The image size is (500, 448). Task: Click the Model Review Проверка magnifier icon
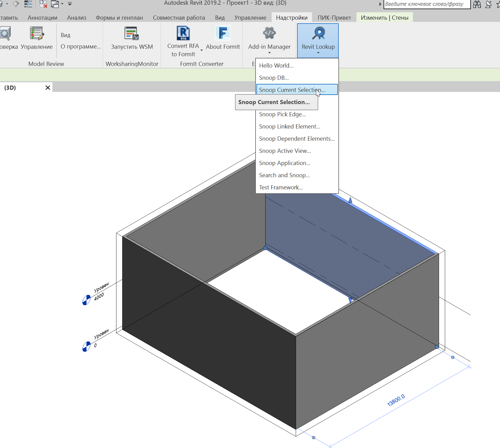(5, 33)
